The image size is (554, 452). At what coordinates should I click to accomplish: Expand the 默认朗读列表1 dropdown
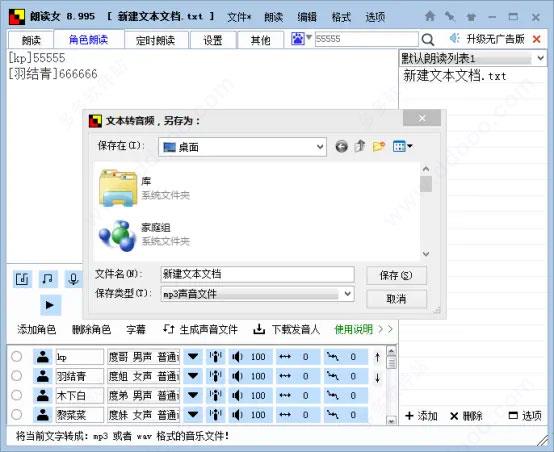(x=541, y=58)
